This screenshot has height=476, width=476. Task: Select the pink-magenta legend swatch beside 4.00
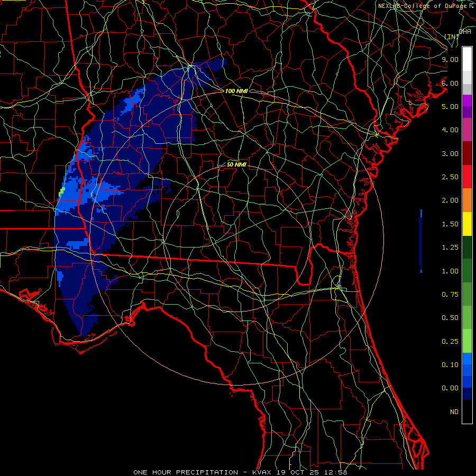click(467, 130)
